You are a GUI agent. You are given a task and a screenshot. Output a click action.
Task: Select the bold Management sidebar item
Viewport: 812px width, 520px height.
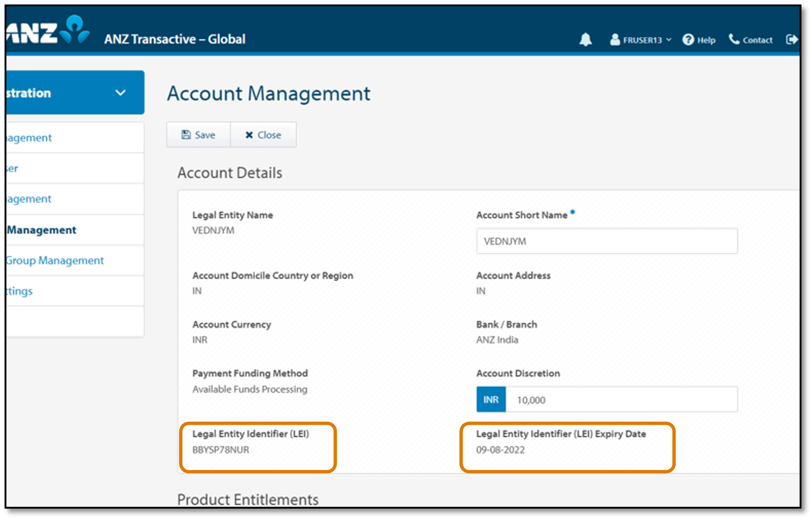(42, 230)
